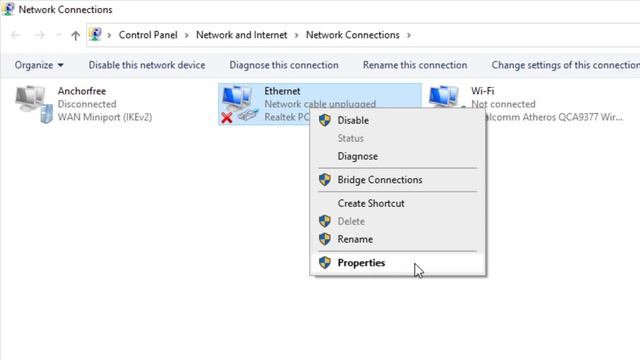
Task: Click the Wi-Fi connection name
Action: pos(482,91)
